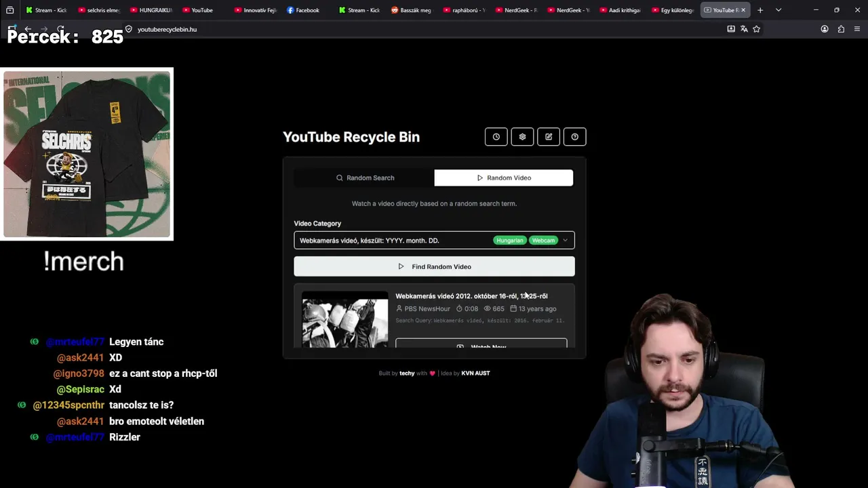
Task: Open the settings gear icon button
Action: (522, 137)
